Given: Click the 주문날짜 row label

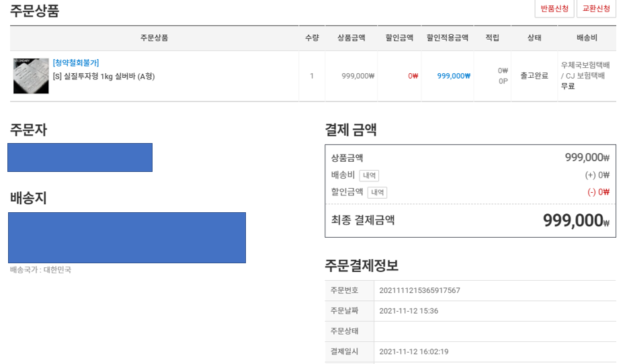Looking at the screenshot, I should pos(344,311).
